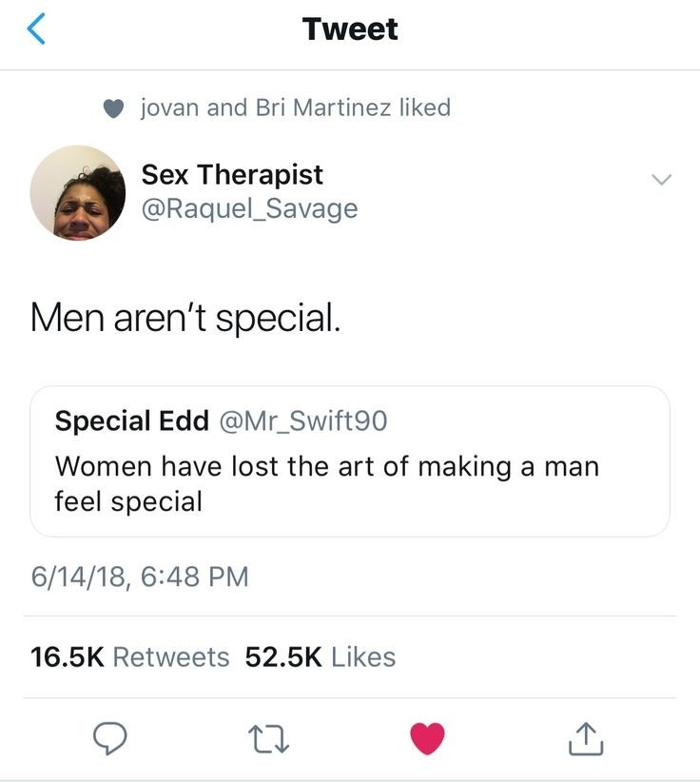Tap the reply speech bubble icon
Image resolution: width=700 pixels, height=782 pixels.
point(110,738)
